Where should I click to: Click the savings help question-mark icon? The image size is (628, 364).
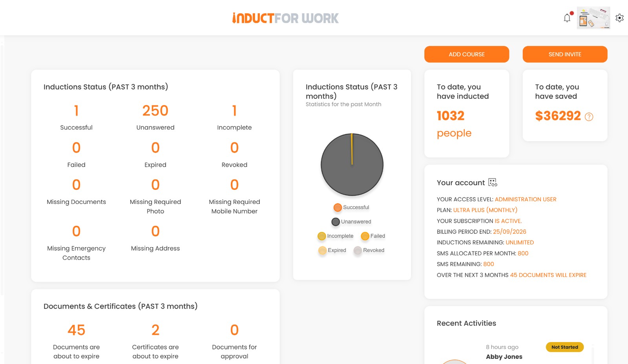(589, 117)
